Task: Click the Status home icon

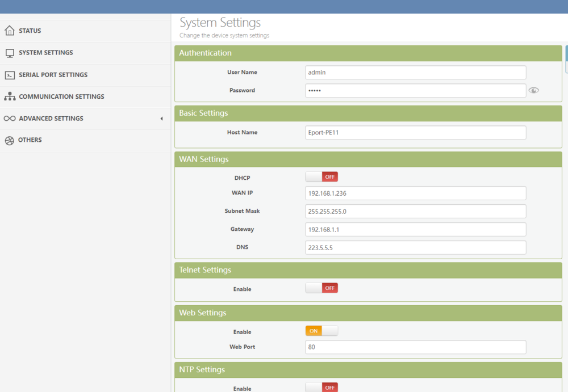Action: (x=9, y=31)
